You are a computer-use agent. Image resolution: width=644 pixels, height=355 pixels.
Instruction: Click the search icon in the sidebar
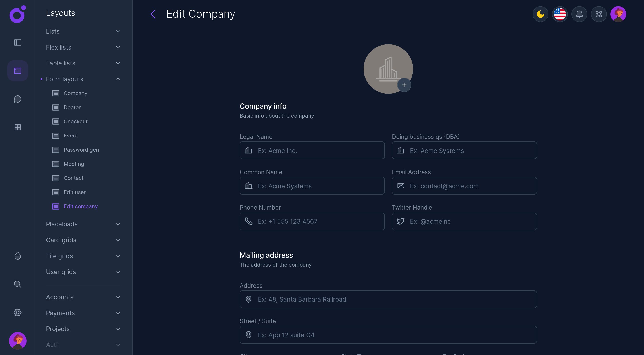click(17, 284)
